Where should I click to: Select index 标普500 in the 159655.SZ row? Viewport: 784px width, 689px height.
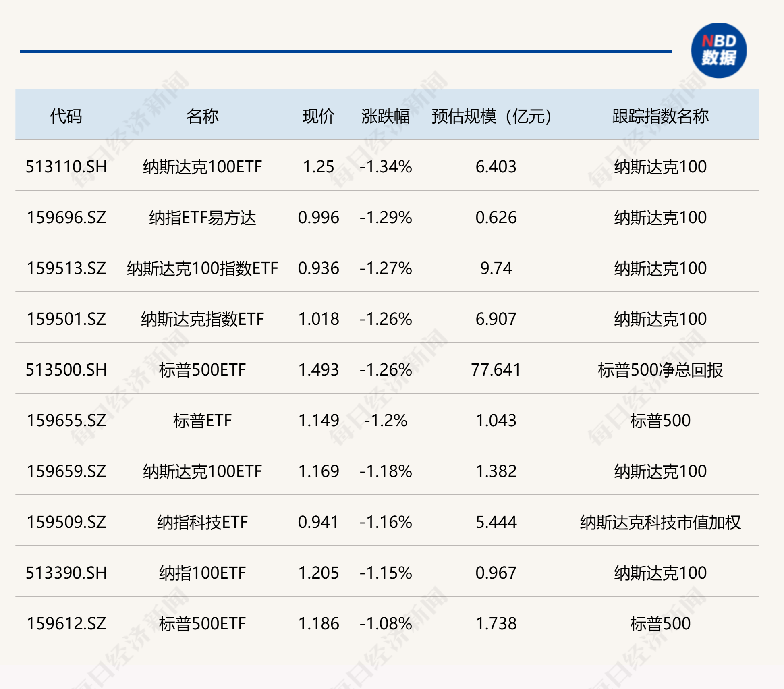click(660, 421)
